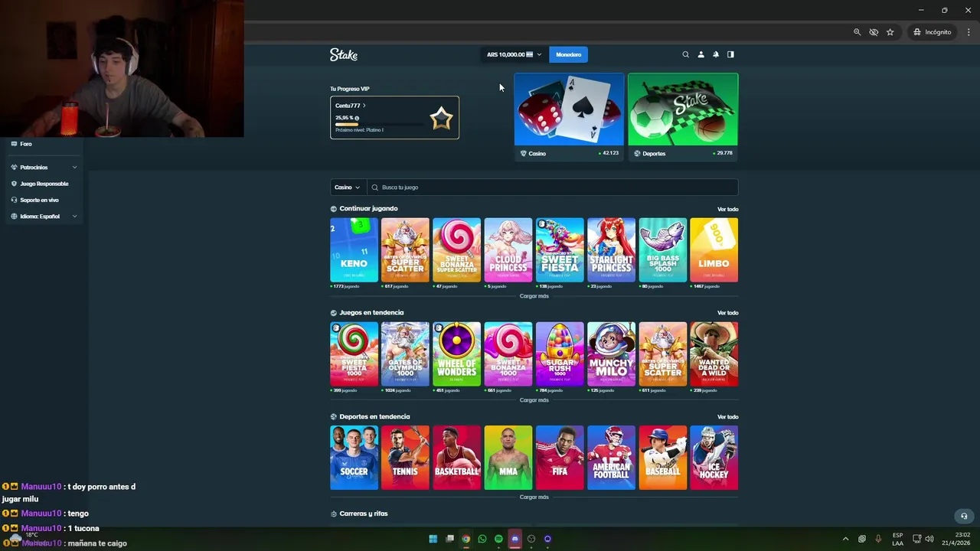Click the microphone icon in system tray
980x551 pixels.
coord(878,539)
